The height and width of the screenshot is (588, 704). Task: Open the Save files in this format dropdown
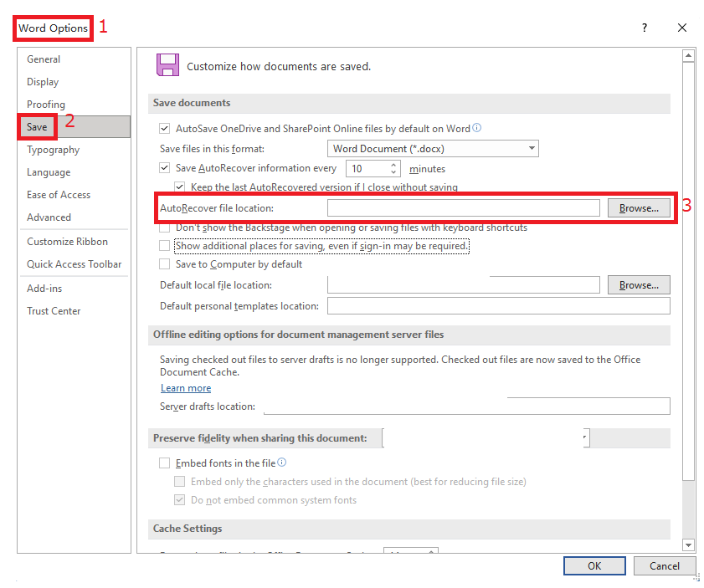(433, 148)
